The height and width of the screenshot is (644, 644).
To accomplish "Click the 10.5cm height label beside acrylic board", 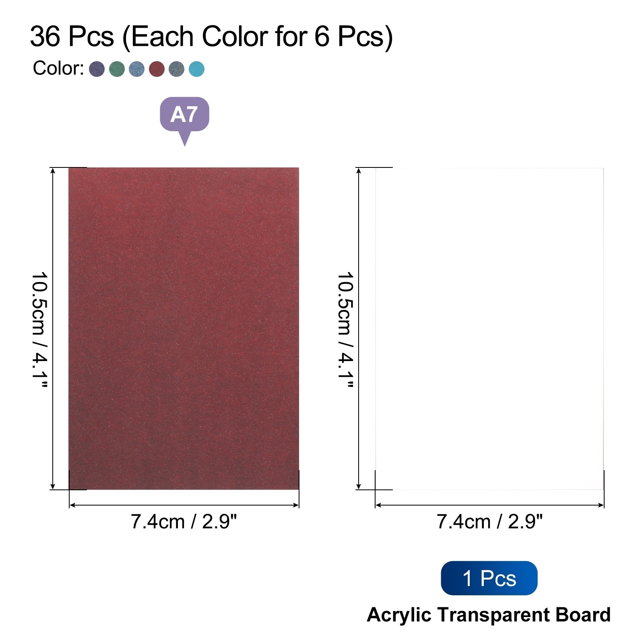I will pyautogui.click(x=345, y=329).
